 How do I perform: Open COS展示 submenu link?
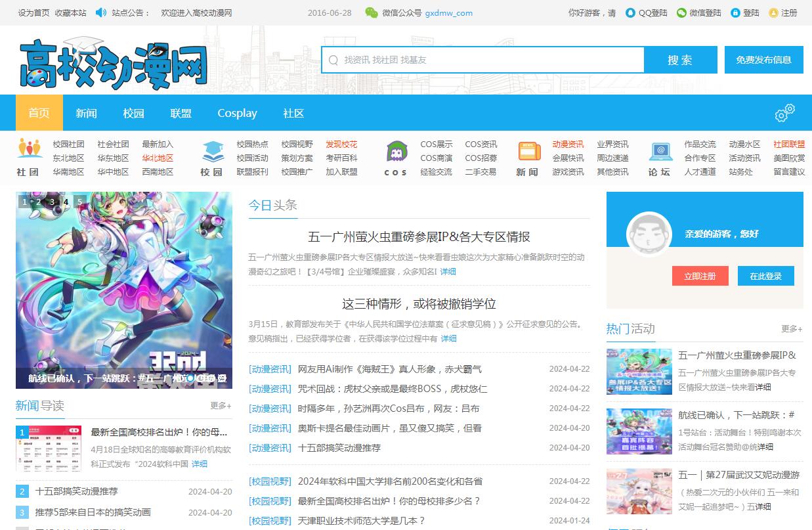pos(437,144)
